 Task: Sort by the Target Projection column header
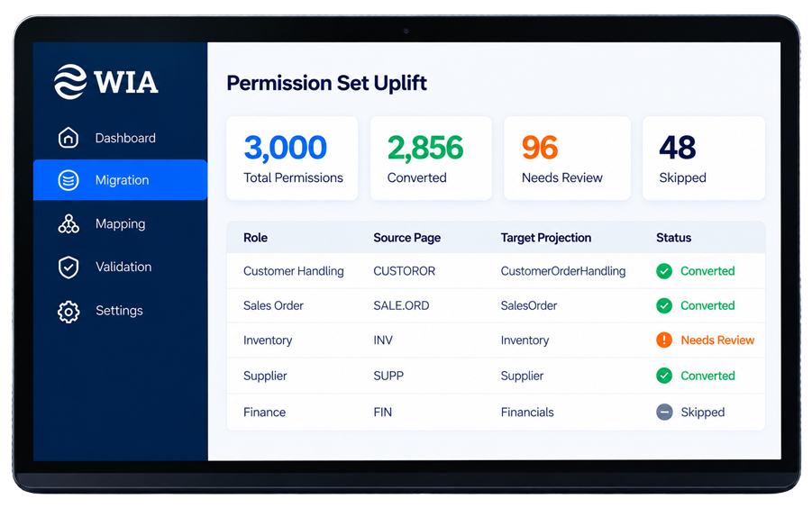tap(546, 238)
